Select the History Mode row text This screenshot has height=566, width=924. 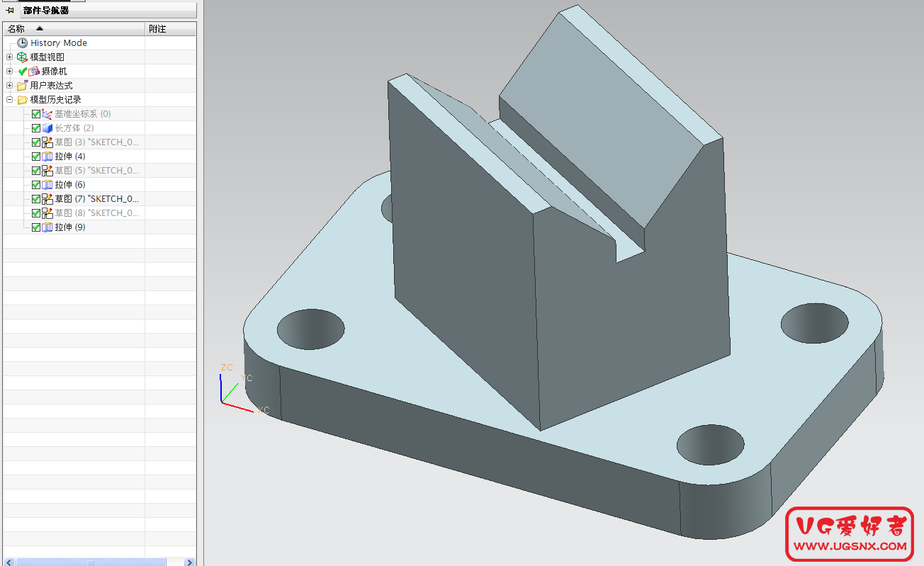(x=59, y=43)
